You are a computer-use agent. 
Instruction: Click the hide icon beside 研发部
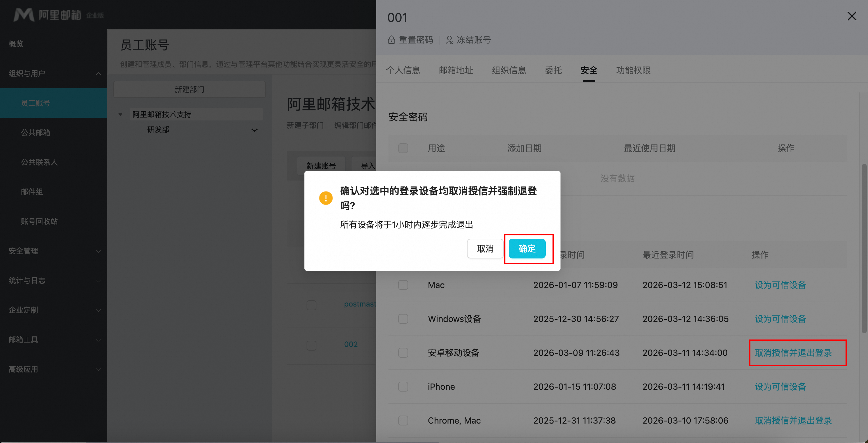tap(255, 130)
